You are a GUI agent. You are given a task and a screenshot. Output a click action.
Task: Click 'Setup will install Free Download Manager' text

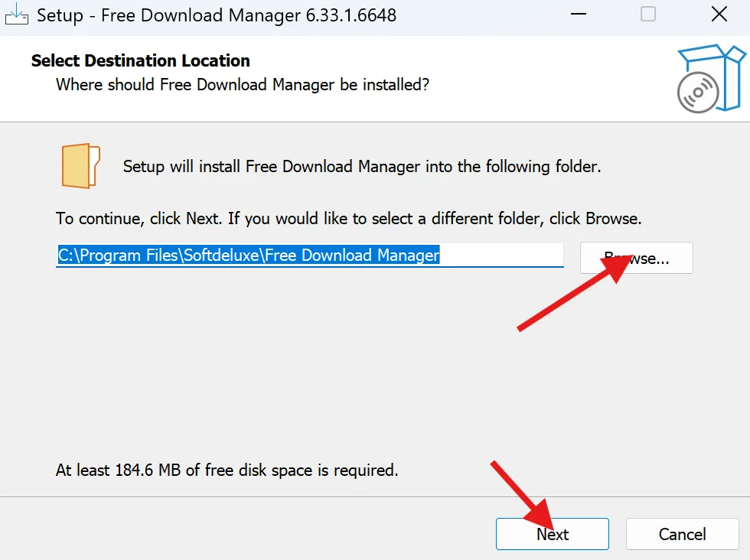coord(361,167)
